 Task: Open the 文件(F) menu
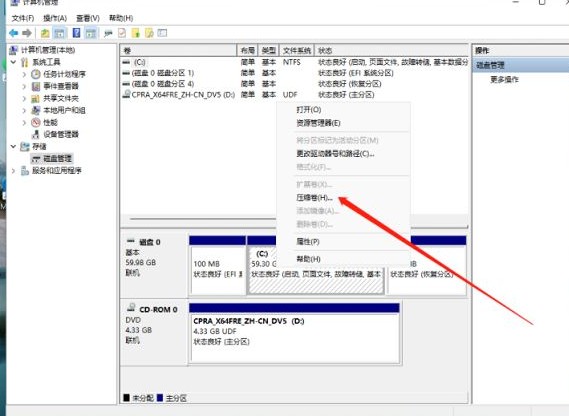tap(23, 18)
